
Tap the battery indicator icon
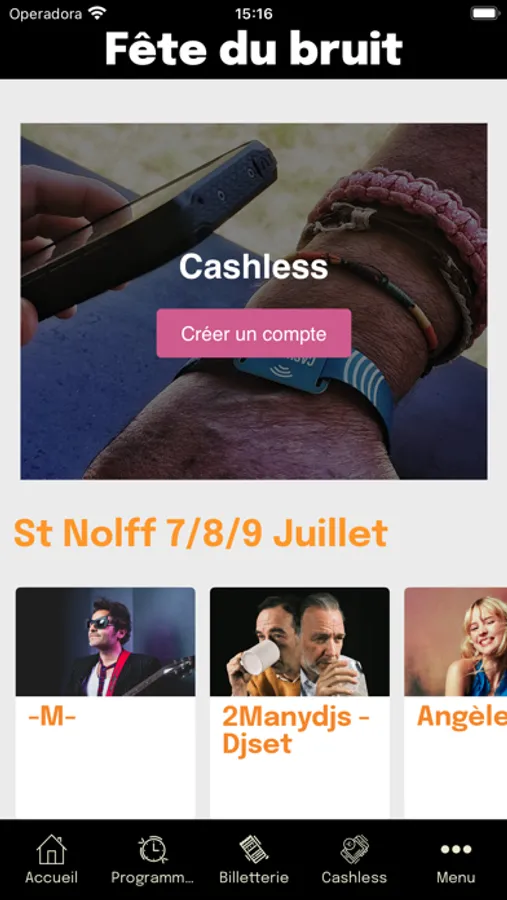(485, 14)
